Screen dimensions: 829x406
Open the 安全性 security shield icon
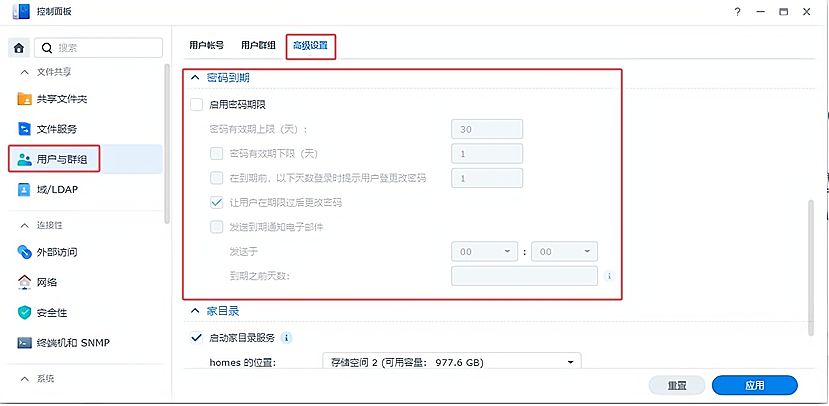tap(25, 312)
